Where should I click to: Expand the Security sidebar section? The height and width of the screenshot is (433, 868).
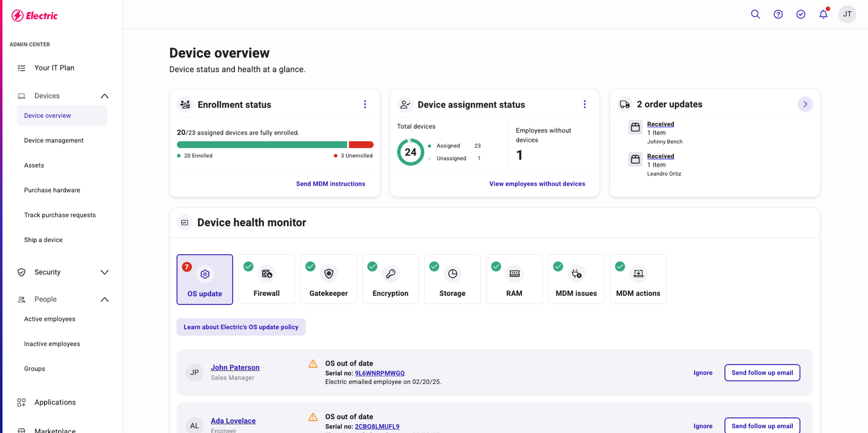(104, 272)
